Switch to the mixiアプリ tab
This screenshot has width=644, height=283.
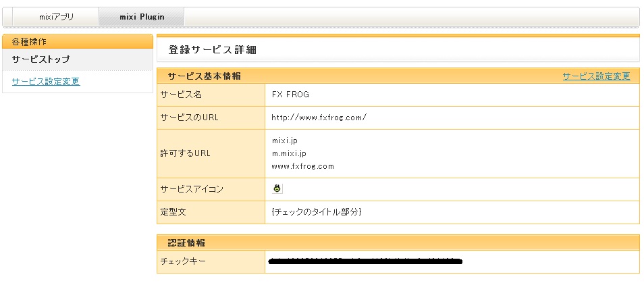pyautogui.click(x=57, y=17)
